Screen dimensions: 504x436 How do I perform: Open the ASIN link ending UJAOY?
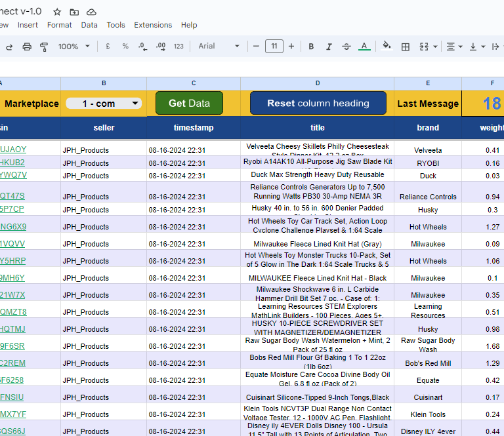[x=13, y=149]
